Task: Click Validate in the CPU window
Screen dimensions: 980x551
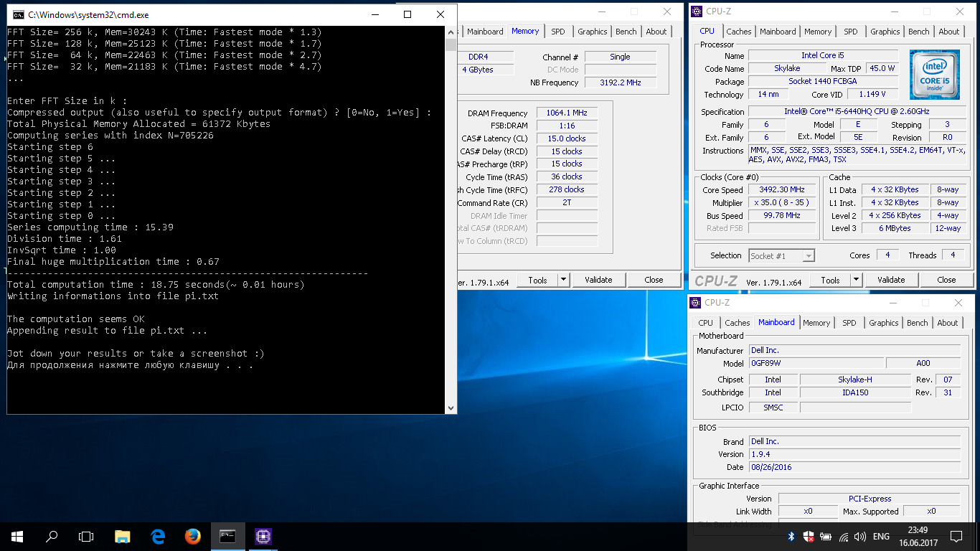Action: [x=891, y=280]
